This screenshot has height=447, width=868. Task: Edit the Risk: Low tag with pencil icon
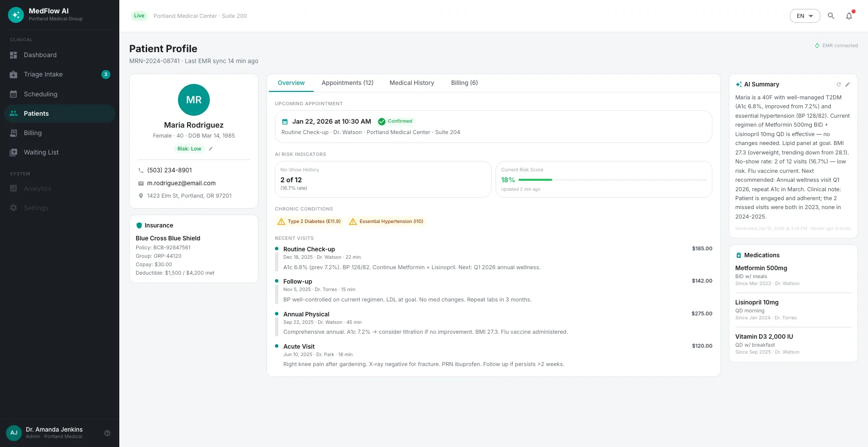click(x=211, y=149)
